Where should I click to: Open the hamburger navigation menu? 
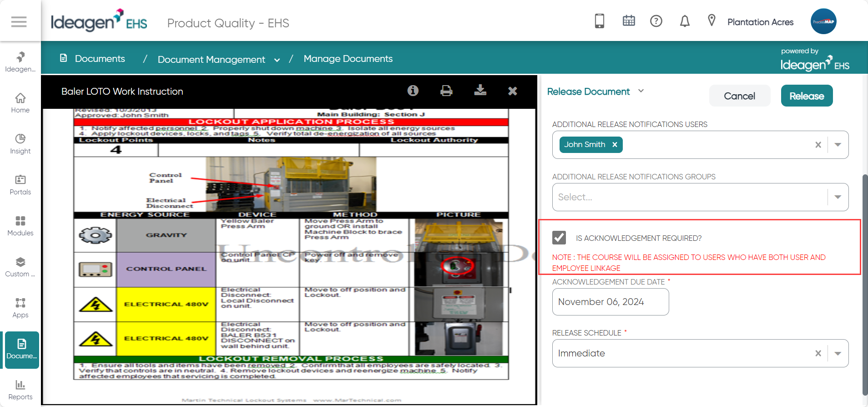tap(19, 21)
